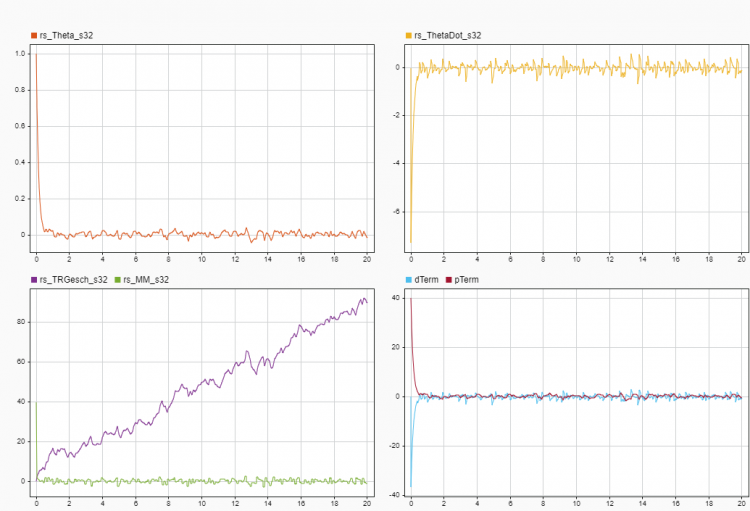
Task: Click the yellow rs_ThetaDot_s32 legend swatch
Action: pyautogui.click(x=408, y=35)
